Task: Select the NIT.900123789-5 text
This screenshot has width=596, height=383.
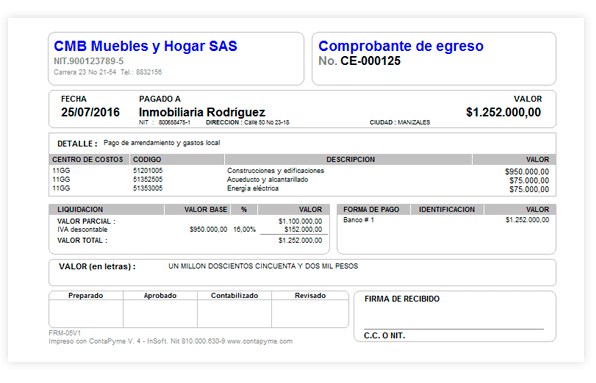Action: pyautogui.click(x=89, y=61)
